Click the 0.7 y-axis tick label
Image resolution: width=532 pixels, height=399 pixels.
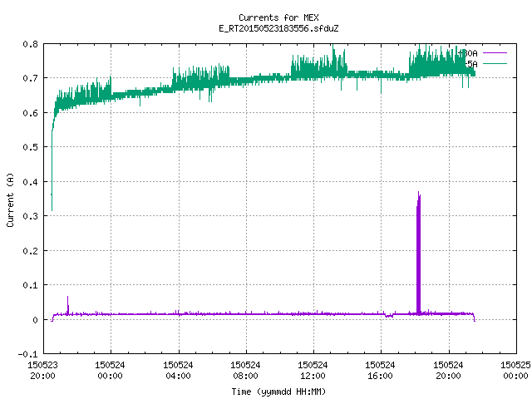point(30,78)
